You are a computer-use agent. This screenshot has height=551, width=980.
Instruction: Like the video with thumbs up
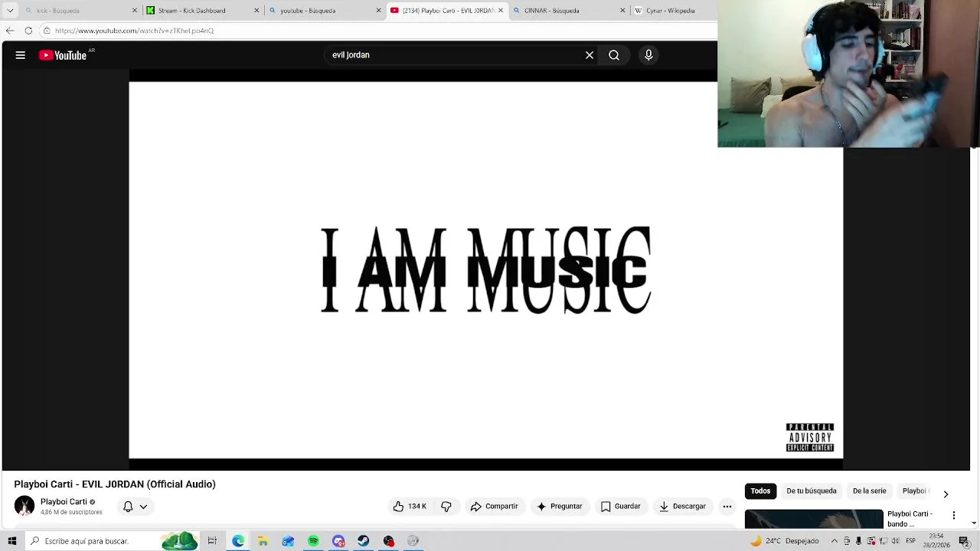tap(410, 507)
